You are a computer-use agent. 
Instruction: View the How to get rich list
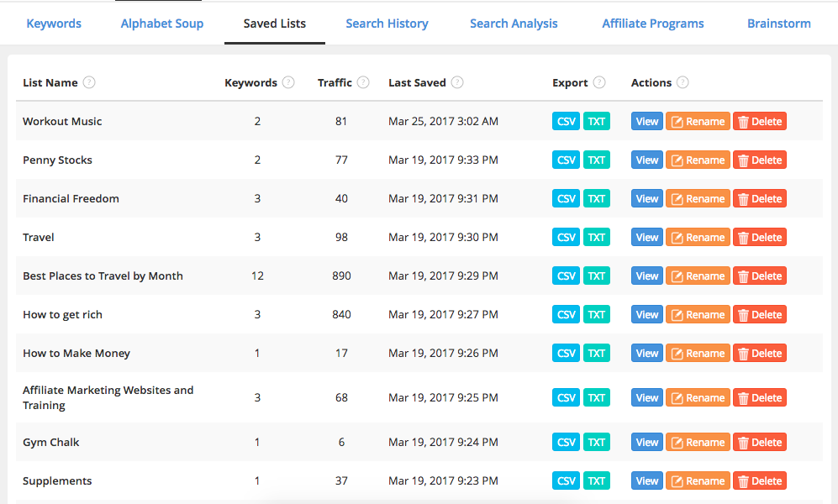pos(646,314)
